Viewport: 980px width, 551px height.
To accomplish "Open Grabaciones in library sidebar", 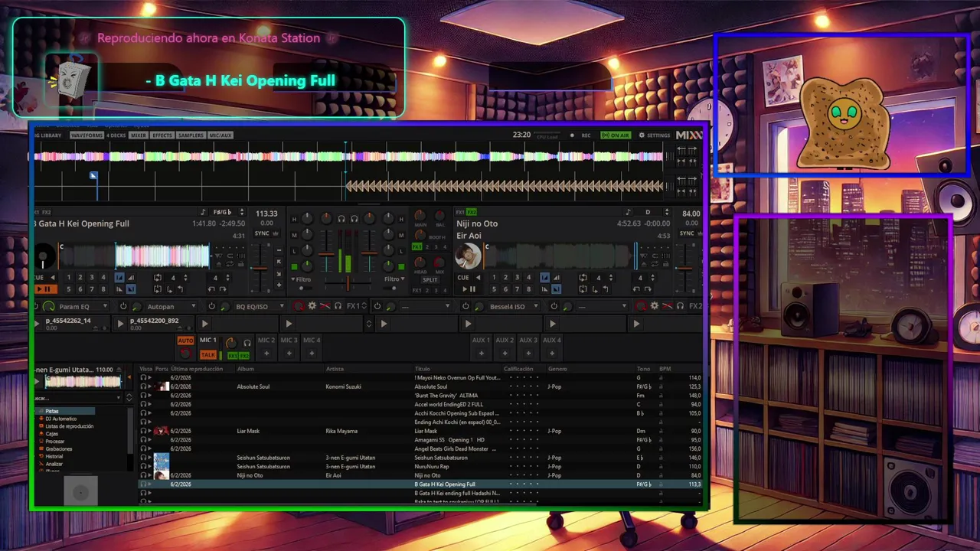I will (x=58, y=448).
